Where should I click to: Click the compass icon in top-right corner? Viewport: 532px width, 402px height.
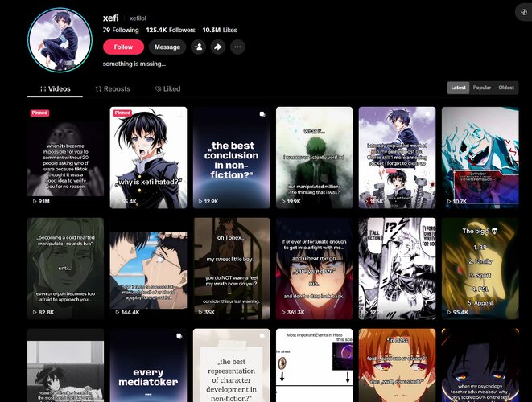click(524, 12)
